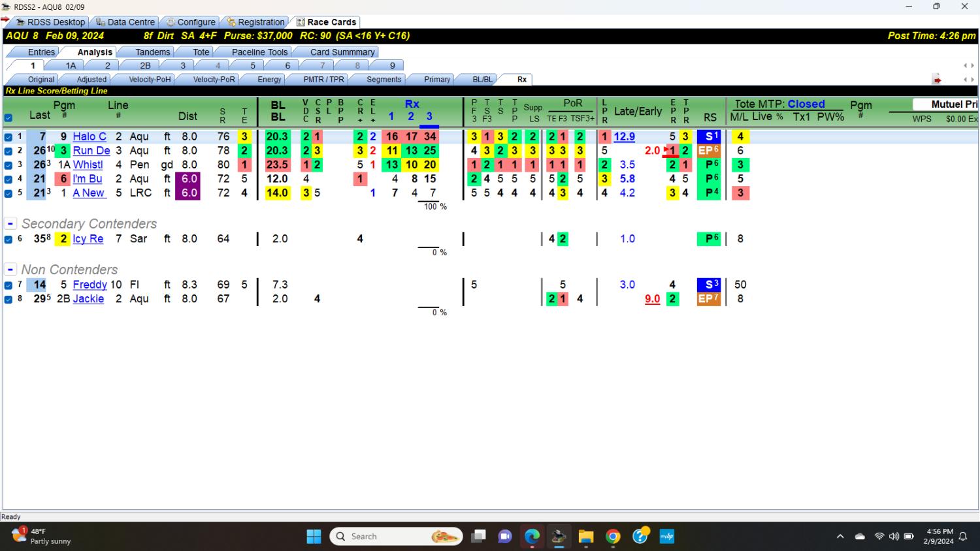Click the purple 6.0 distance cell for I'm Bu
Image resolution: width=980 pixels, height=551 pixels.
pos(188,179)
